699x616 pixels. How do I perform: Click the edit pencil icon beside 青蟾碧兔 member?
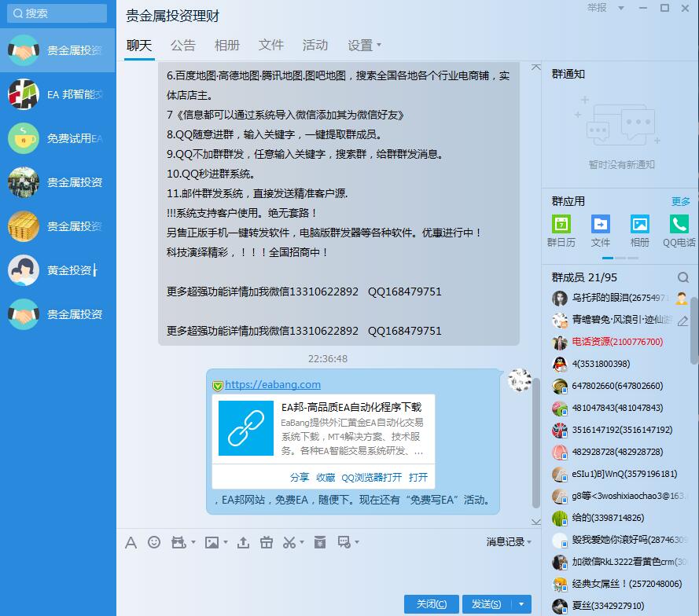point(682,321)
